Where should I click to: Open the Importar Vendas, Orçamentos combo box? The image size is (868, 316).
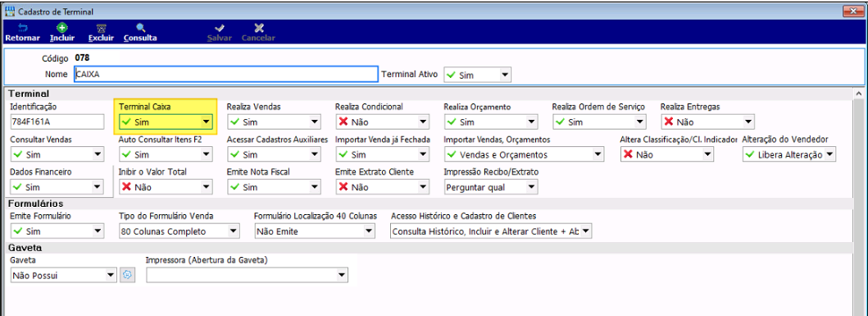(524, 154)
